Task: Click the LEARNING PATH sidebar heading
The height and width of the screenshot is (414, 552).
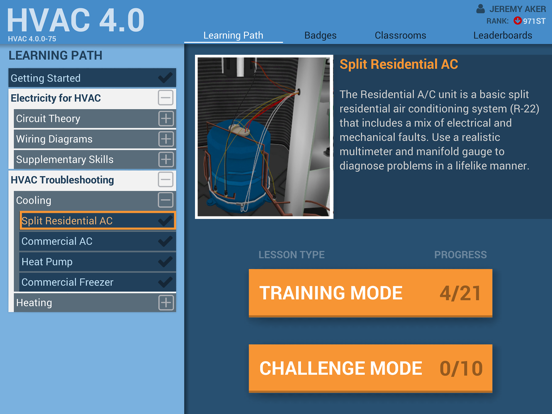Action: [56, 55]
